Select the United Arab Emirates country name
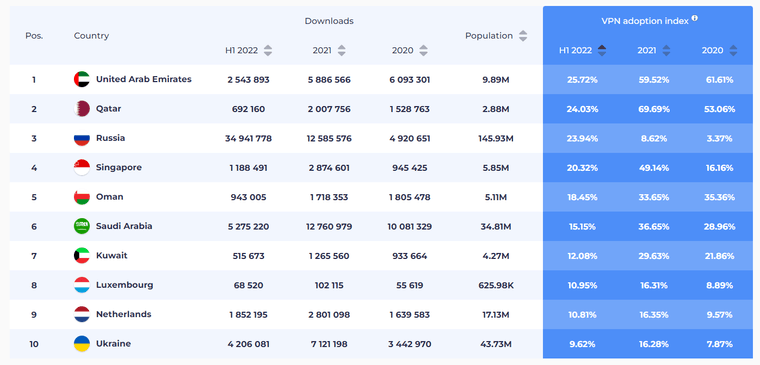Image resolution: width=760 pixels, height=365 pixels. coord(144,79)
